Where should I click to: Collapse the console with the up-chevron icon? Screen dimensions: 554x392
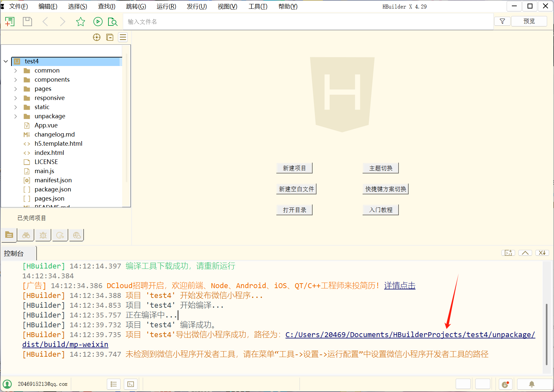point(525,253)
